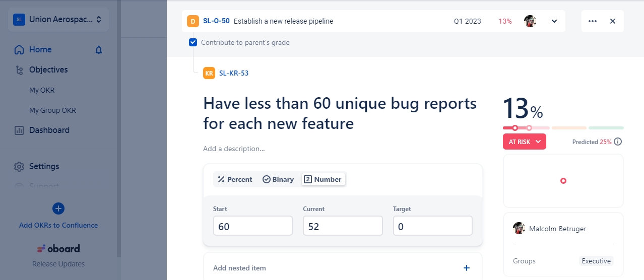644x280 pixels.
Task: Click the Target value field
Action: [433, 226]
